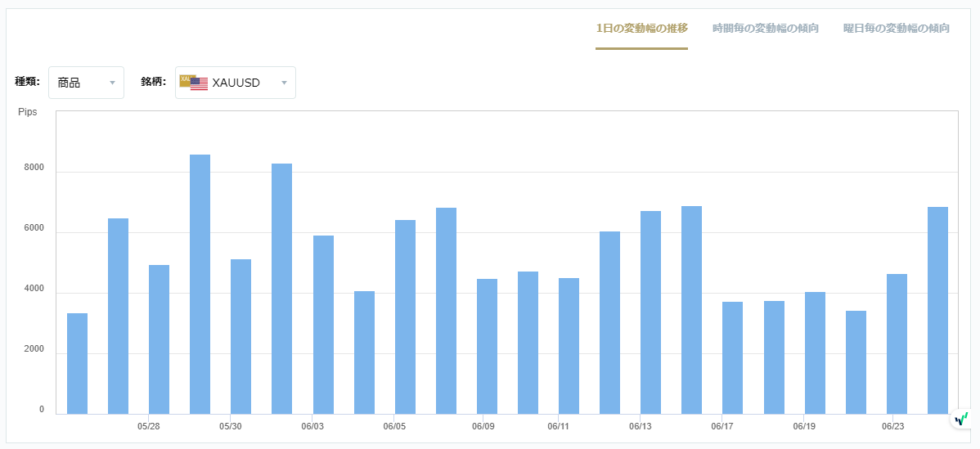Click the arrow of the XAUUSD dropdown
980x449 pixels.
tap(285, 83)
